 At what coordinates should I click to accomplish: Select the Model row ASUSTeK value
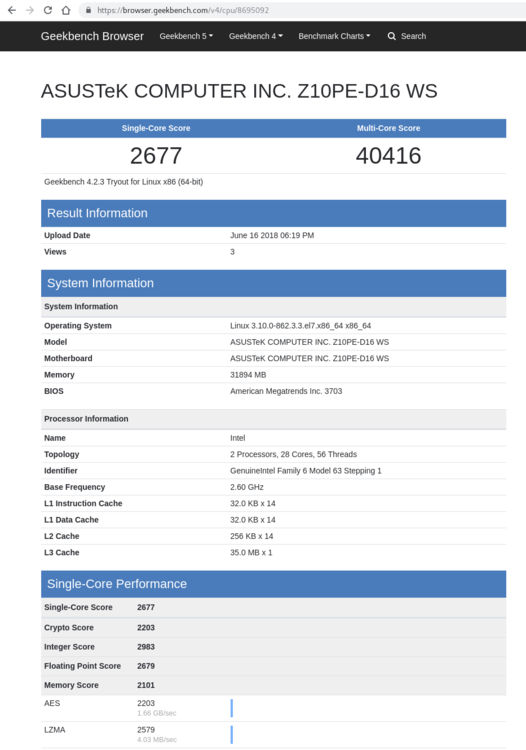(309, 342)
